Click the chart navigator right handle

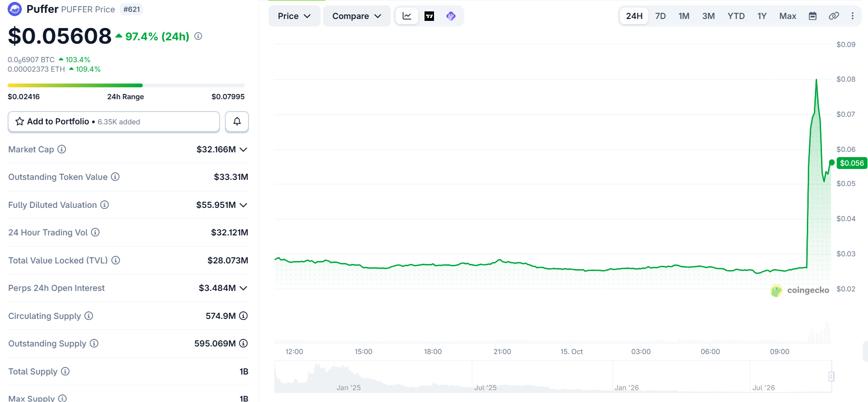point(831,376)
